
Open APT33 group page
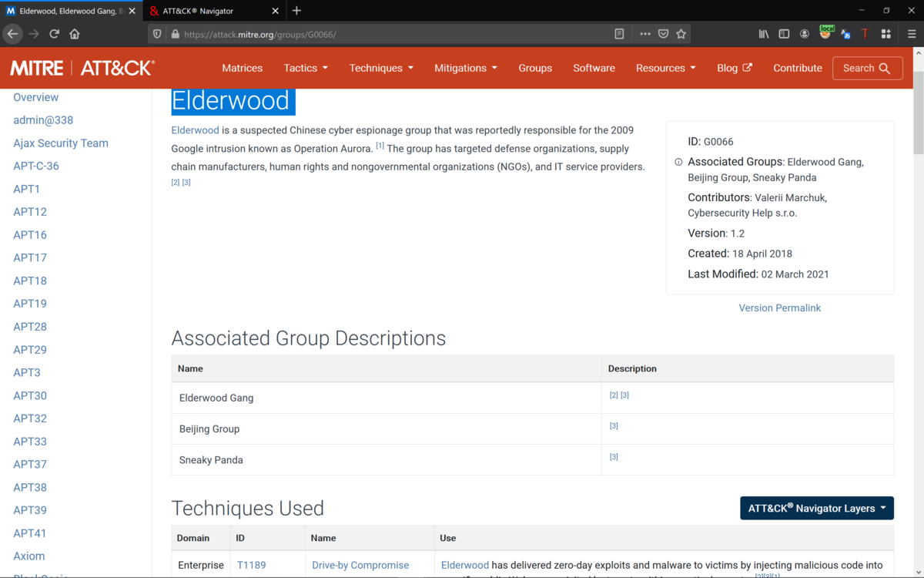[x=30, y=441]
